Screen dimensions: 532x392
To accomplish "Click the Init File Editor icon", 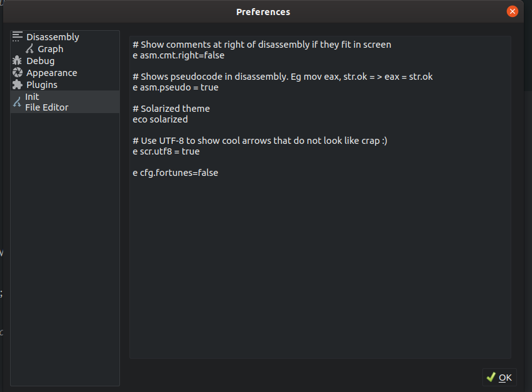I will (x=17, y=102).
